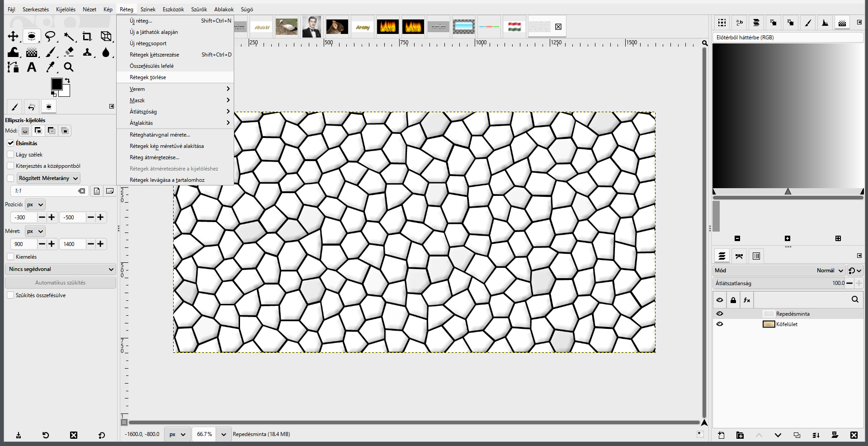The image size is (868, 446).
Task: Enable Szűkítés összefésülve checkbox
Action: coord(10,295)
